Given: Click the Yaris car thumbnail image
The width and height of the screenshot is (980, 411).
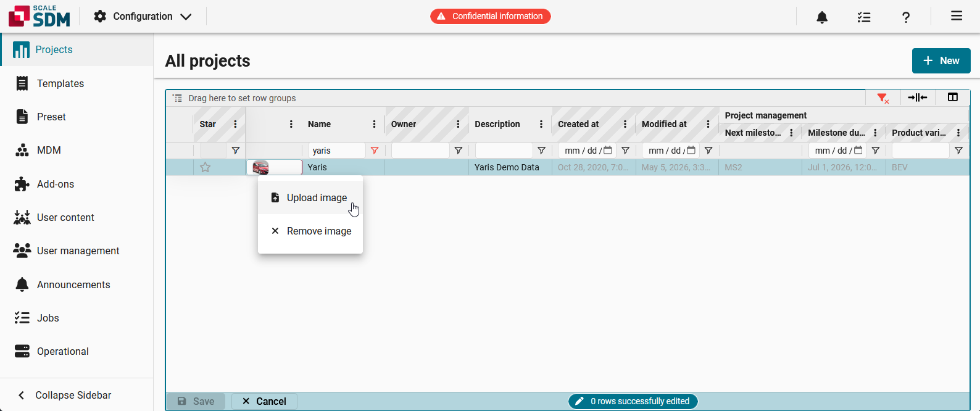Looking at the screenshot, I should point(260,167).
